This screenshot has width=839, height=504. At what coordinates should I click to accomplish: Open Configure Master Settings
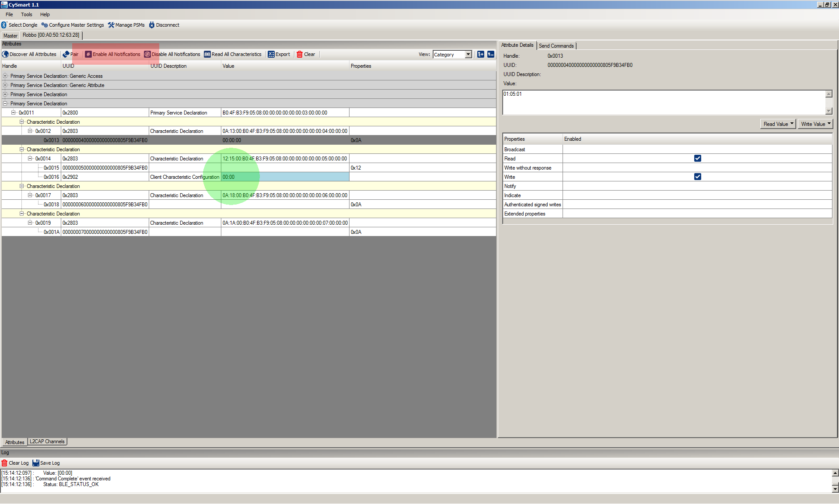(x=73, y=25)
